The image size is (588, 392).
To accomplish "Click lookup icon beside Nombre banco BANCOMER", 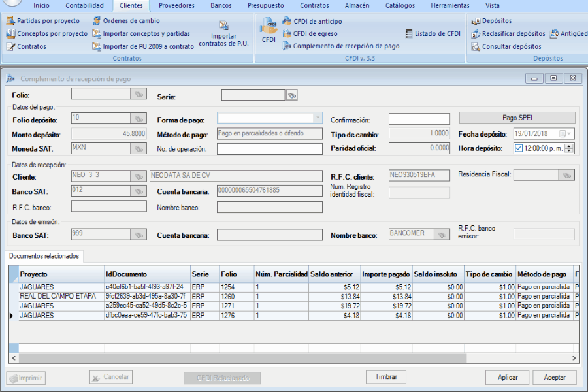I will tap(442, 235).
